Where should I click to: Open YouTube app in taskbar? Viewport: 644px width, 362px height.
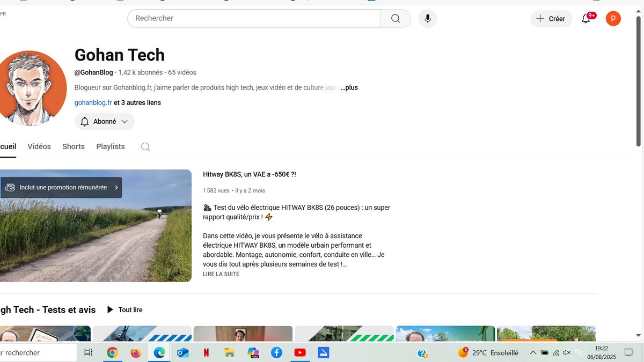click(300, 352)
